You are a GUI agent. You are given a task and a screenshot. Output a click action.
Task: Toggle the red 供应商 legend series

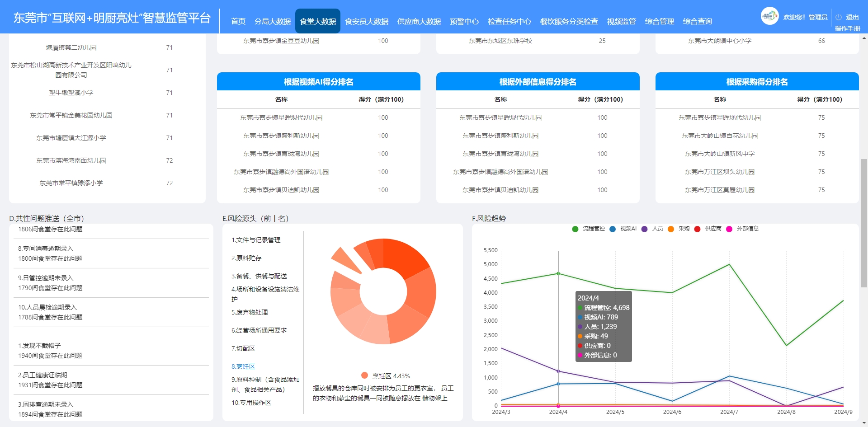pyautogui.click(x=708, y=229)
